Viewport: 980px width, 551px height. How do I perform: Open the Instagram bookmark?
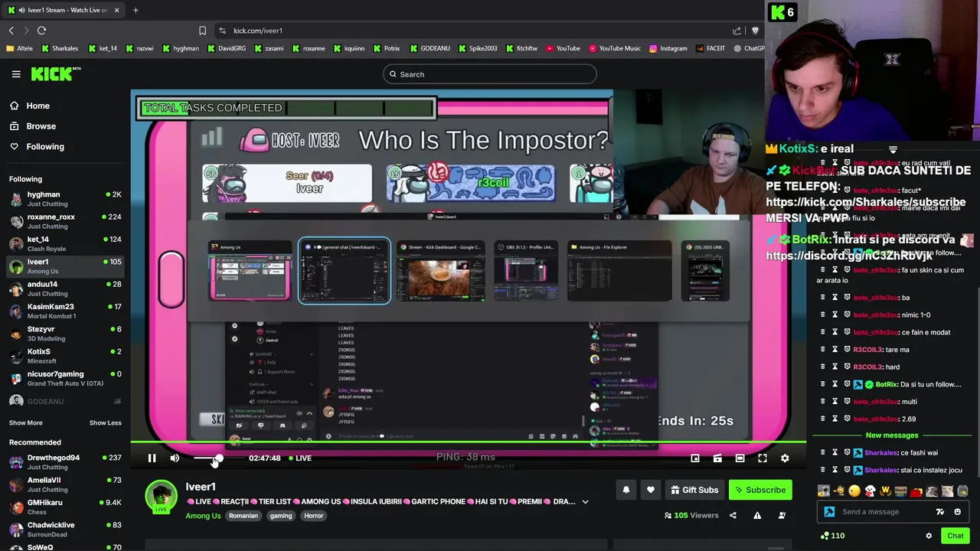pyautogui.click(x=668, y=48)
